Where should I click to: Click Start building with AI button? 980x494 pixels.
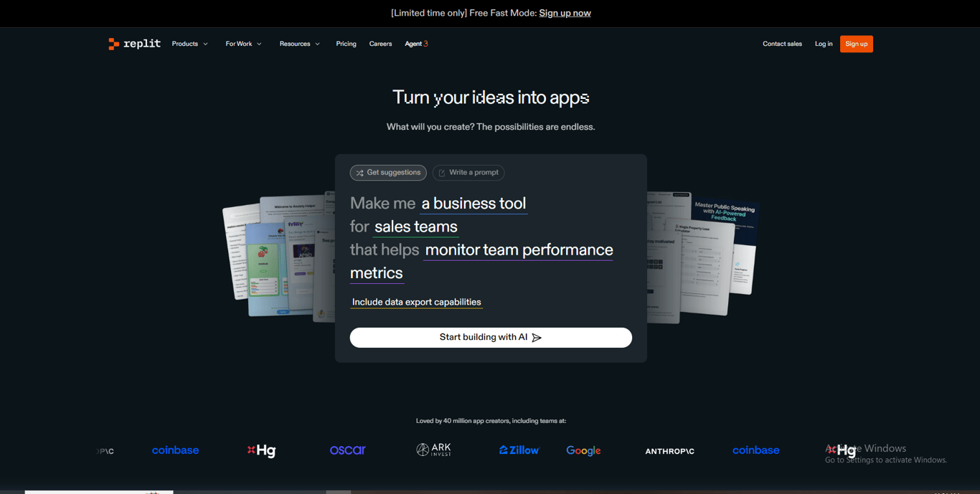coord(491,338)
